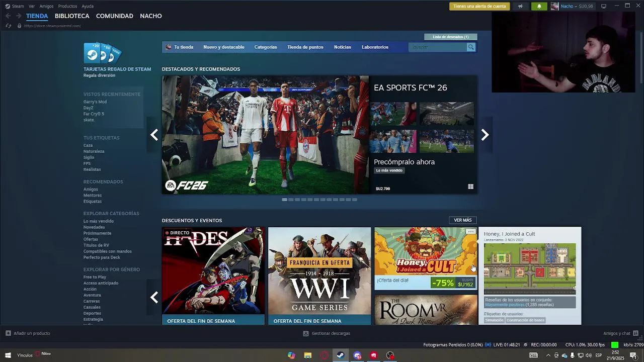
Task: Open Opera GX from the taskbar
Action: pyautogui.click(x=325, y=355)
